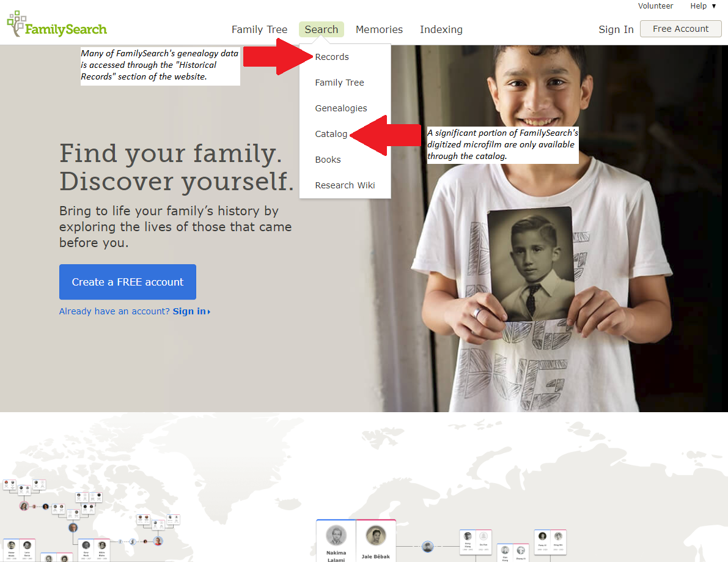This screenshot has width=728, height=562.
Task: Expand the Help dropdown arrow
Action: (714, 6)
